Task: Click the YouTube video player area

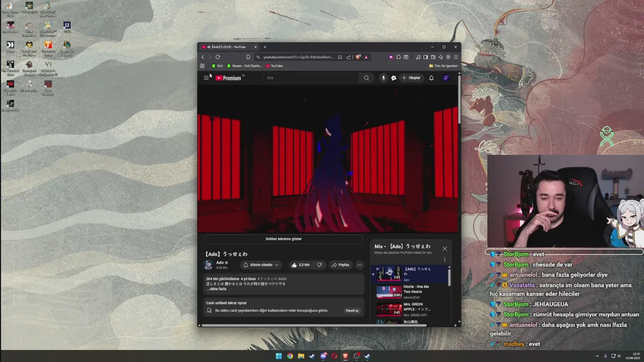Action: point(328,159)
